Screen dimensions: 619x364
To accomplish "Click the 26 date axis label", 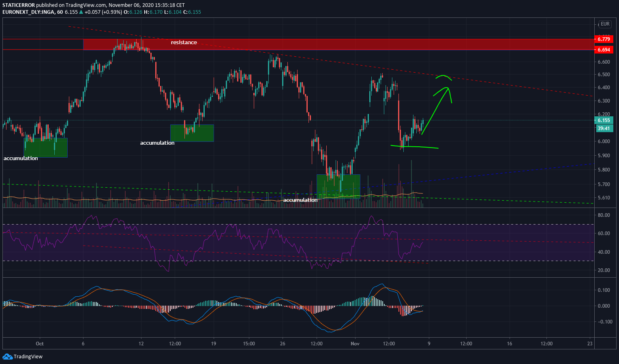I will click(283, 344).
